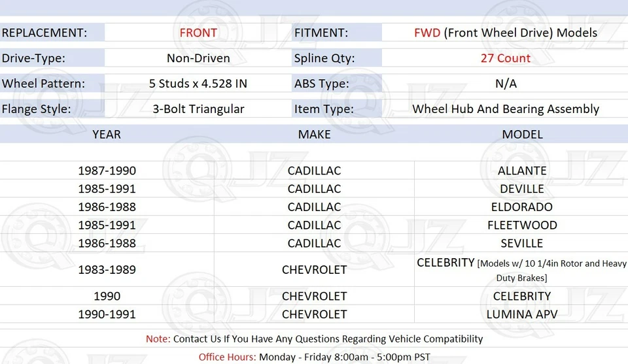Viewport: 628px width, 364px height.
Task: Select the FLEETWOOD model cell
Action: pos(522,225)
